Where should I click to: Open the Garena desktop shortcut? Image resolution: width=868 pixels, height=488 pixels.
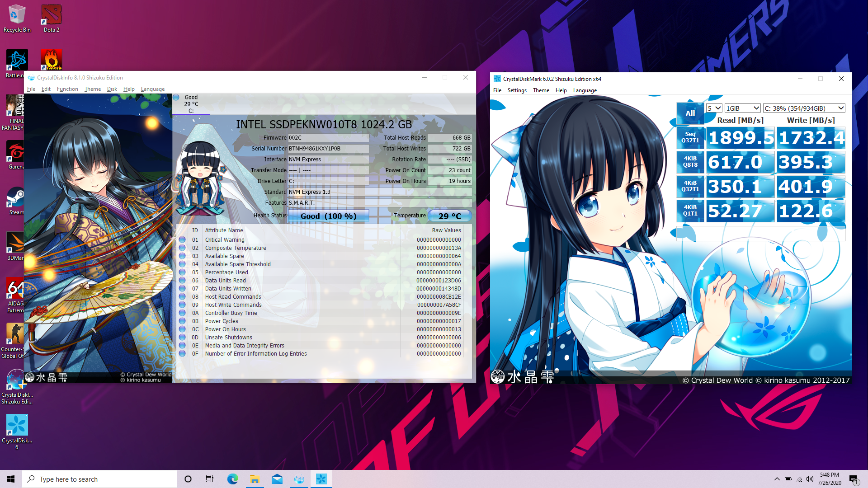pos(15,155)
